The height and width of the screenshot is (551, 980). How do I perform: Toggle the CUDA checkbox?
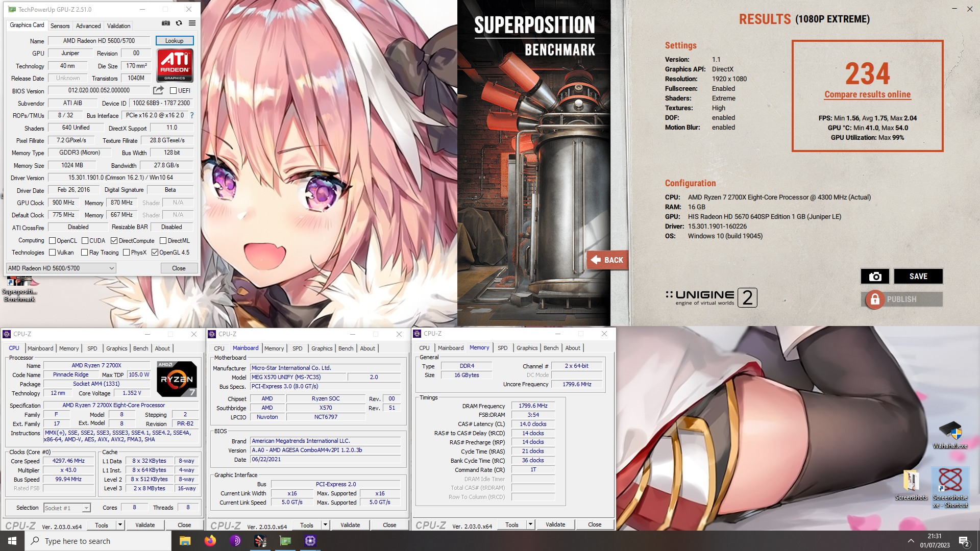(x=85, y=241)
